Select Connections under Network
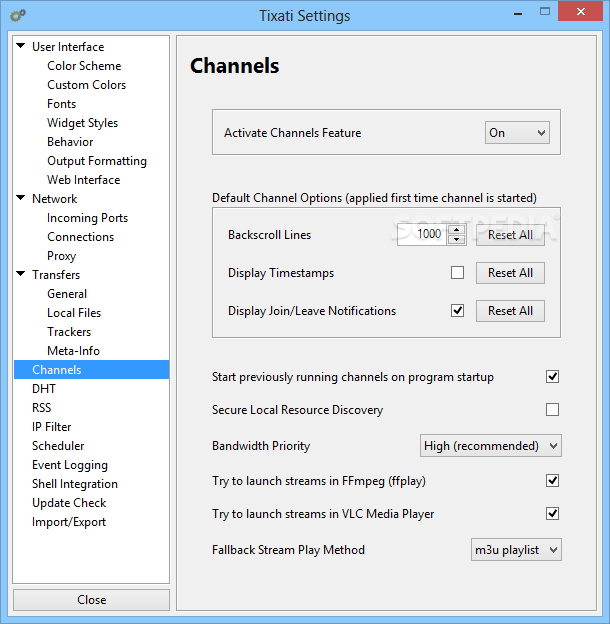 point(80,237)
